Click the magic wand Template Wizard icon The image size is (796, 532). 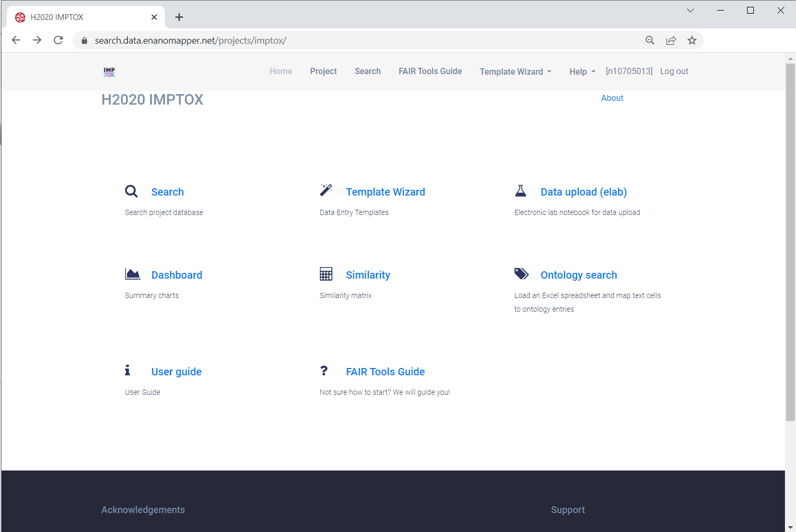pyautogui.click(x=326, y=190)
